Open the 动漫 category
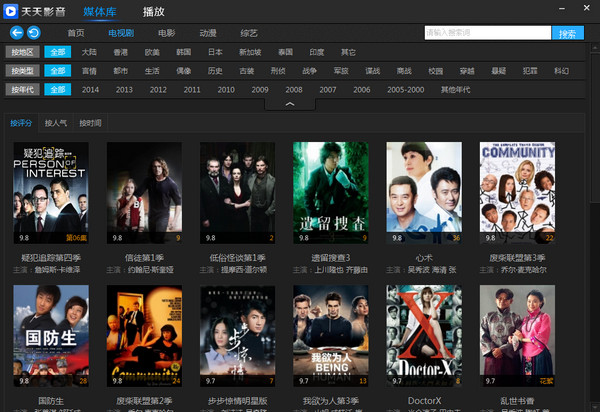This screenshot has width=600, height=412. (208, 33)
